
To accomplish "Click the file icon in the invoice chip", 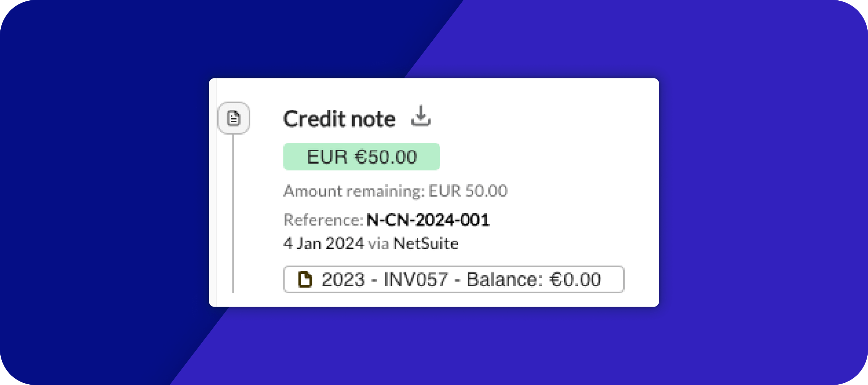I will (x=305, y=279).
